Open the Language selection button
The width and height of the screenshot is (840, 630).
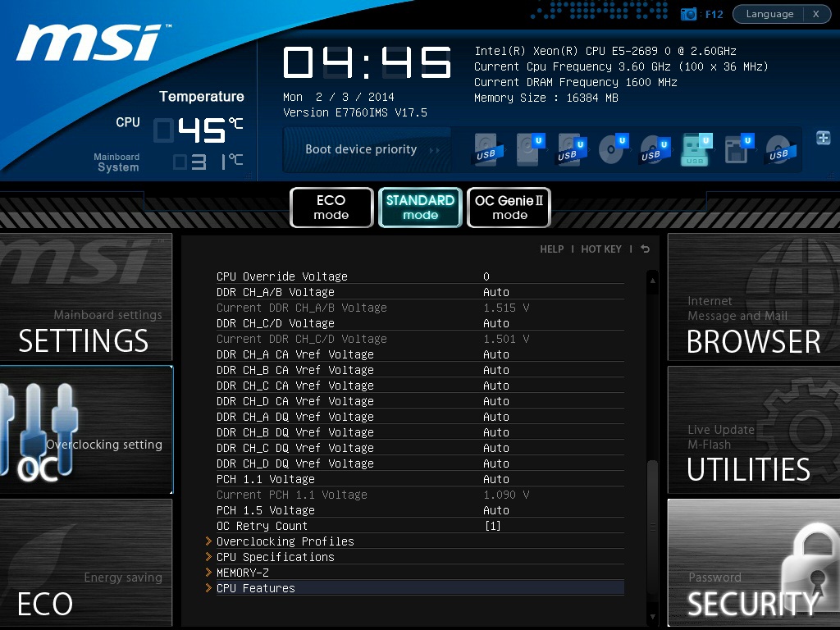click(769, 14)
